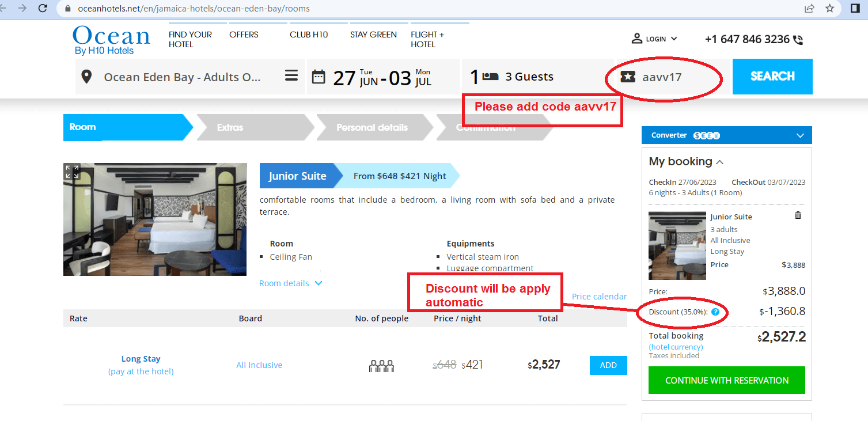The image size is (868, 421).
Task: Open the 3 Guests room selector
Action: click(537, 77)
